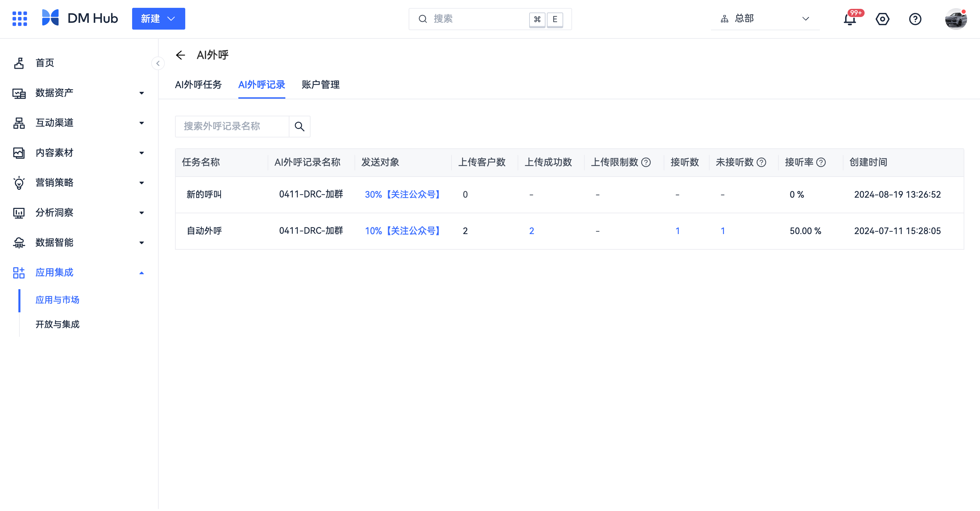980x511 pixels.
Task: Click the back arrow beside AI外呼
Action: pyautogui.click(x=180, y=55)
